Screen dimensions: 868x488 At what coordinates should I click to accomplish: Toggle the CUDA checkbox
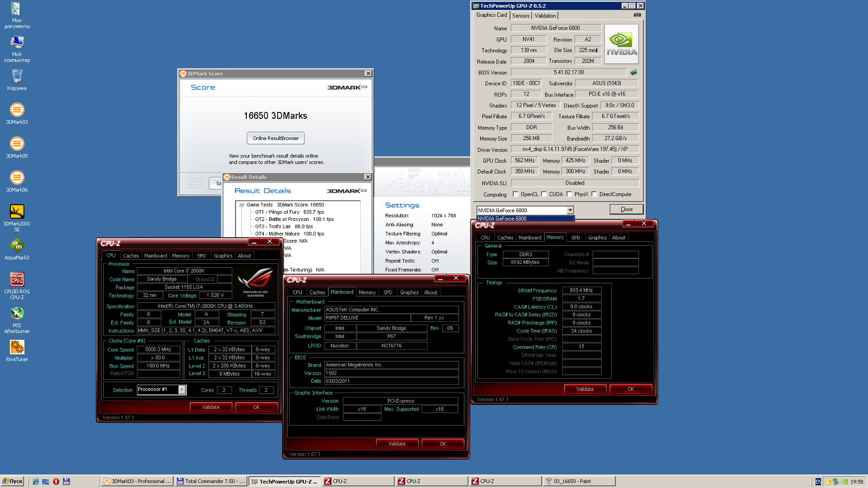pos(544,194)
